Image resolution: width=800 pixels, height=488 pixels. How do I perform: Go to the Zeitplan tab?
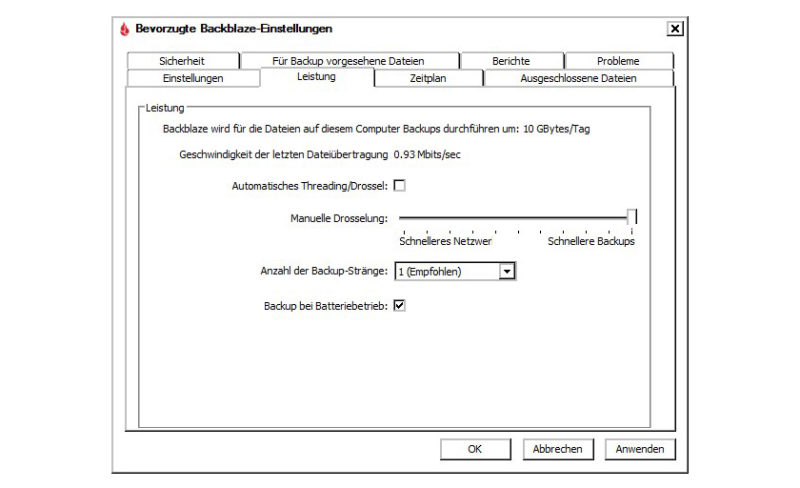click(x=428, y=78)
